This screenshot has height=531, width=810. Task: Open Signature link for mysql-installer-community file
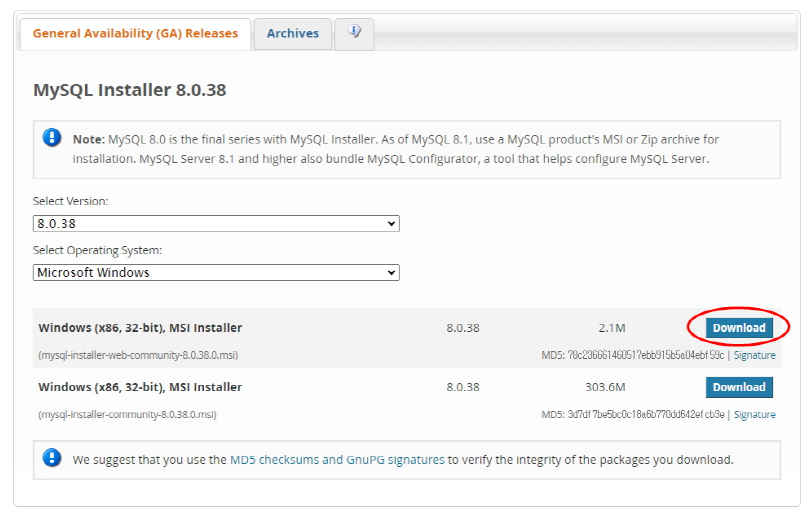pyautogui.click(x=755, y=415)
